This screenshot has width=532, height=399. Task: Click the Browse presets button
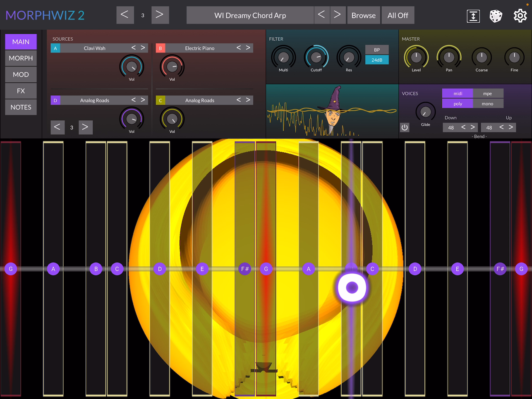[364, 15]
